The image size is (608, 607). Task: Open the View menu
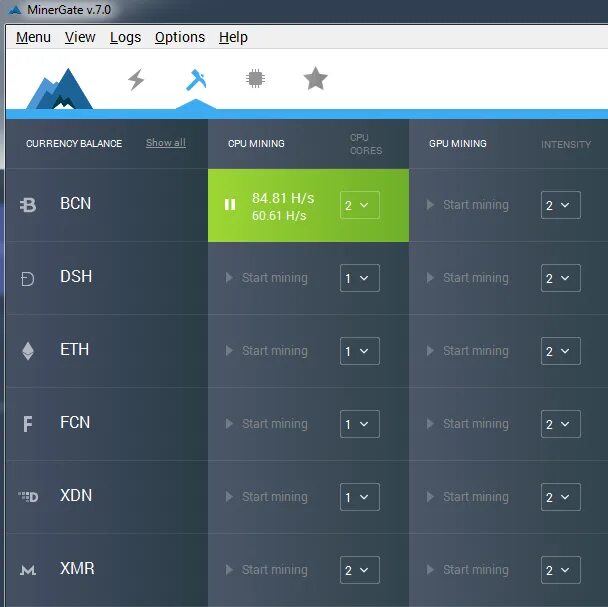(80, 37)
